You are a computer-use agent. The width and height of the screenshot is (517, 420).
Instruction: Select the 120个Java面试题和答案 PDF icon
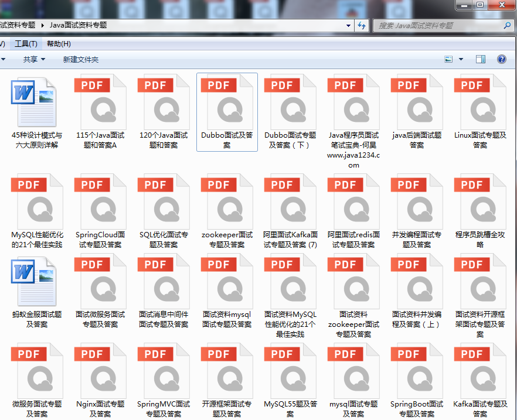click(164, 102)
